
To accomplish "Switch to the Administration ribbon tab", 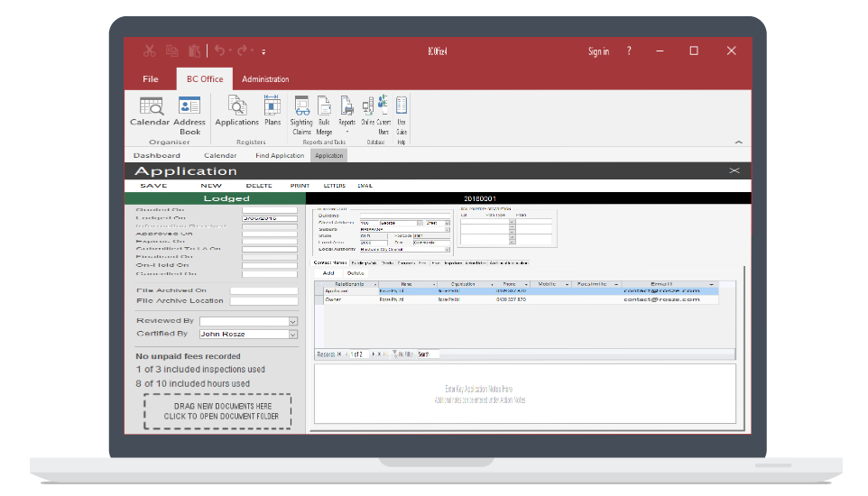I will tap(265, 79).
